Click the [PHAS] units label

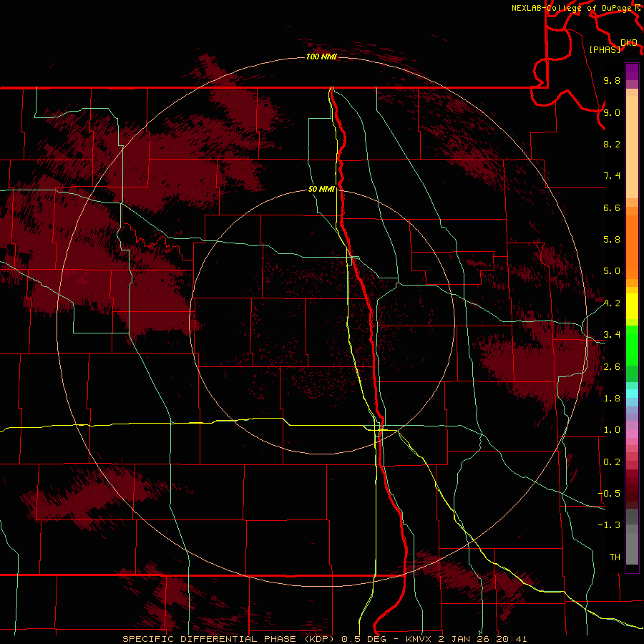pos(605,49)
